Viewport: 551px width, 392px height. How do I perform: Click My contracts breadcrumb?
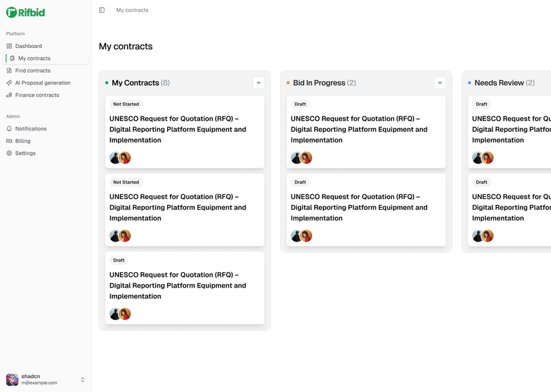(132, 10)
